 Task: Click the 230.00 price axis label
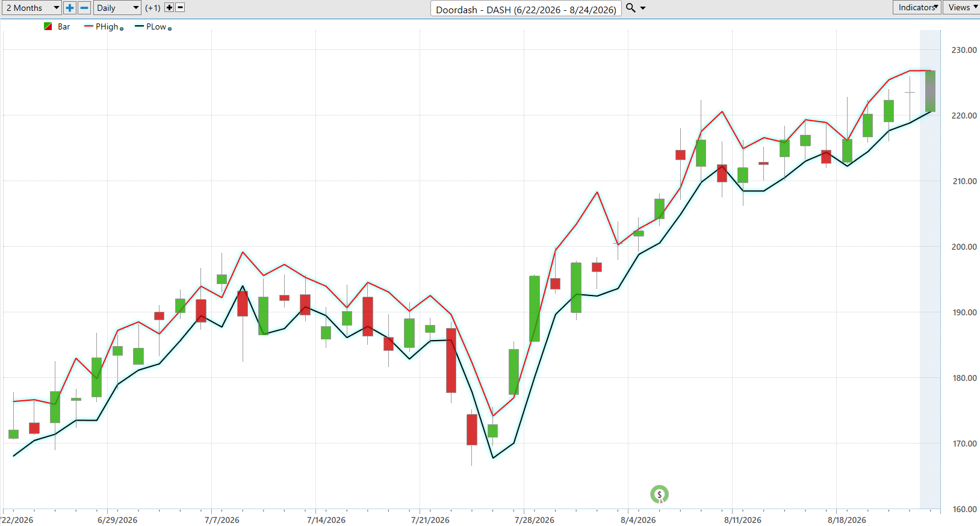pyautogui.click(x=964, y=50)
